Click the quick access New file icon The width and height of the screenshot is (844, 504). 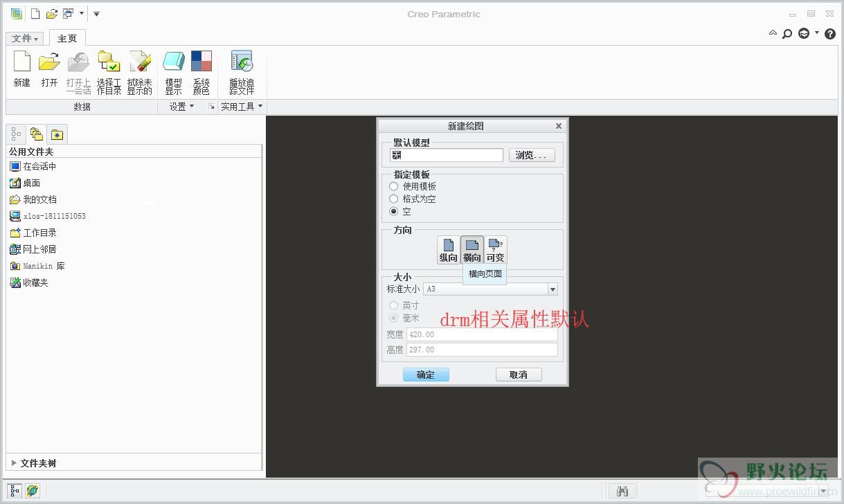point(35,14)
